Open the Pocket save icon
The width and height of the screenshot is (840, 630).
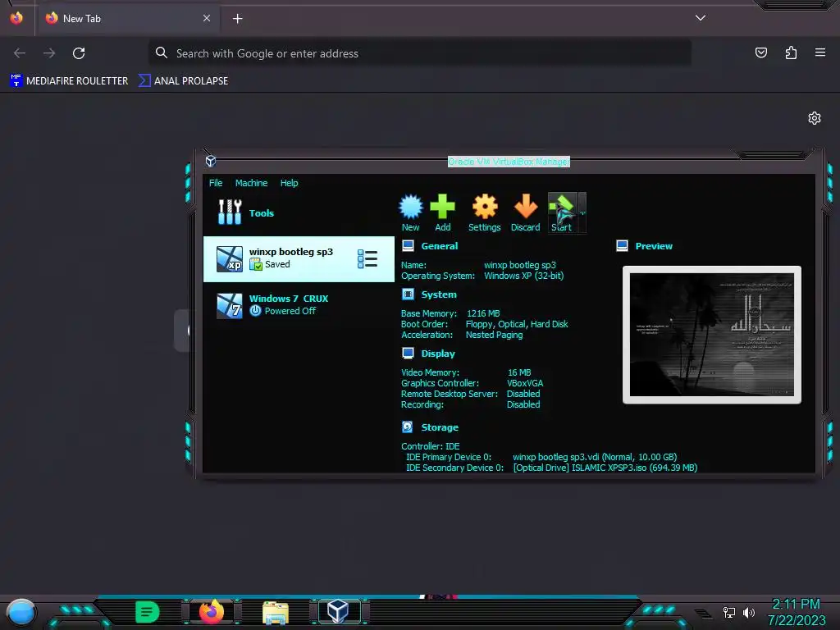760,52
